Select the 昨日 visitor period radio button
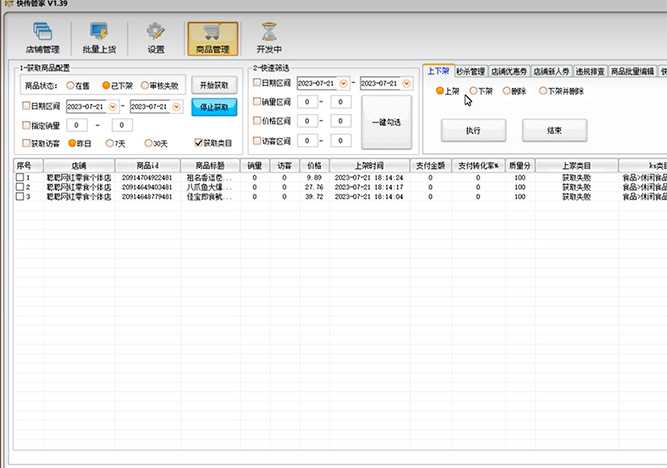The image size is (667, 468). click(x=72, y=143)
